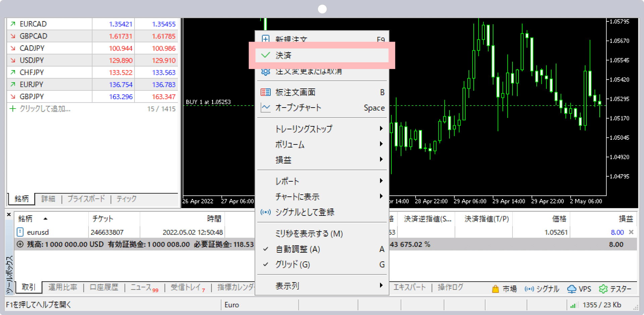Expand the 損益 submenu
The image size is (644, 315).
[322, 160]
